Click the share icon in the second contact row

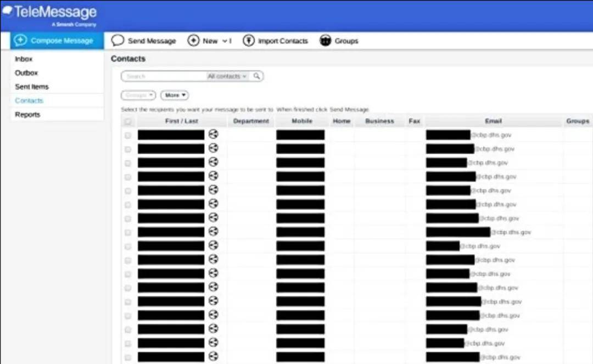(213, 148)
